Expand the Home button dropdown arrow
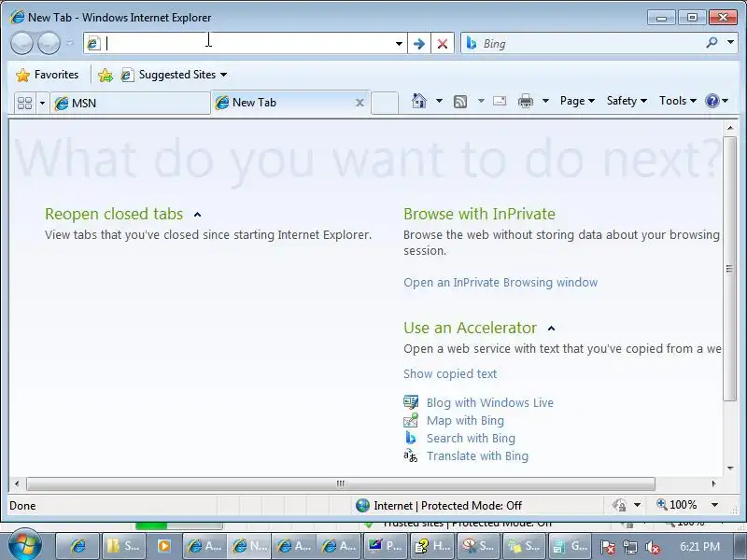This screenshot has width=747, height=560. point(439,101)
